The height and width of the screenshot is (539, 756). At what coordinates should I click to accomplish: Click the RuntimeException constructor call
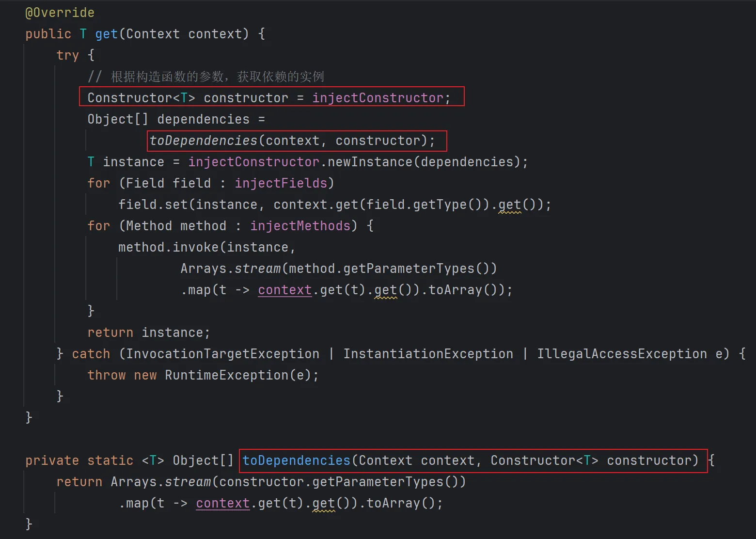[x=226, y=375]
